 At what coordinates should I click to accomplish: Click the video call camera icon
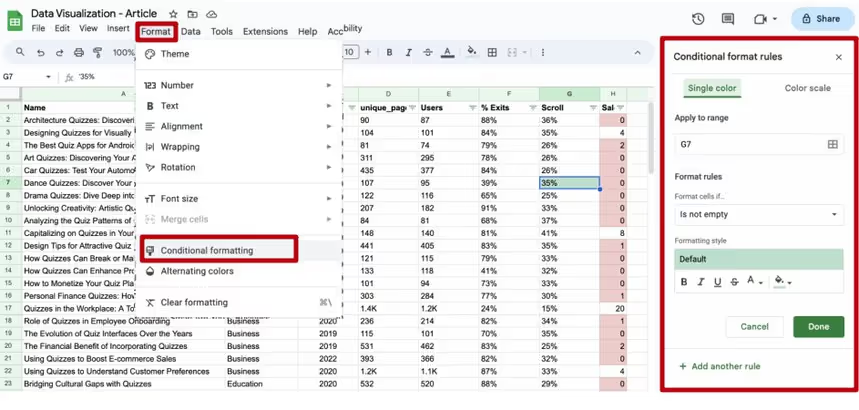point(760,19)
